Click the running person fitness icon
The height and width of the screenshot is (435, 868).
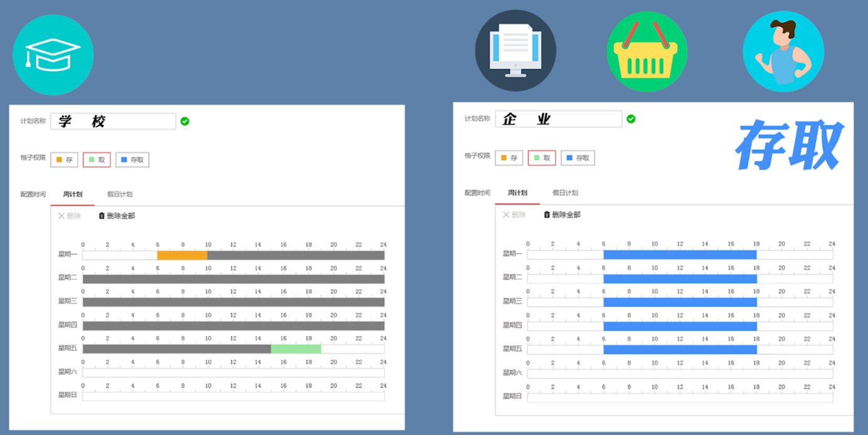[x=783, y=51]
